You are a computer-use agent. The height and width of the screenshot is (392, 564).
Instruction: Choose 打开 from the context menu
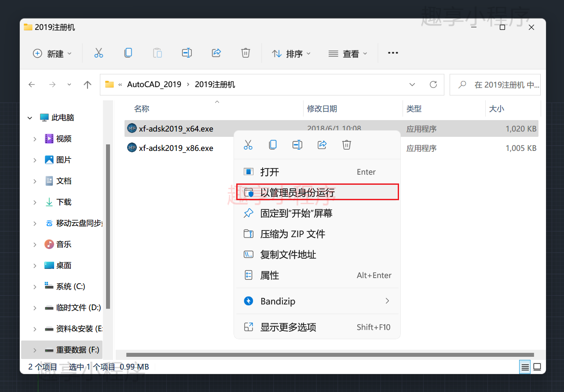coord(317,172)
